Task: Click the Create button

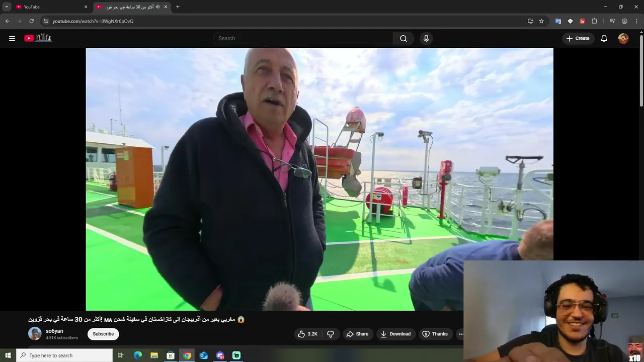Action: point(578,38)
